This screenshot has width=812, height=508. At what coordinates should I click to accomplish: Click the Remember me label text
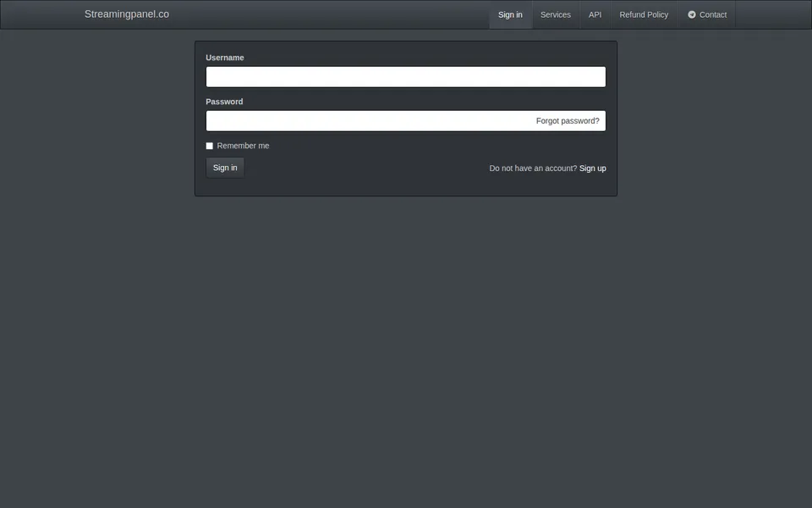click(x=243, y=146)
